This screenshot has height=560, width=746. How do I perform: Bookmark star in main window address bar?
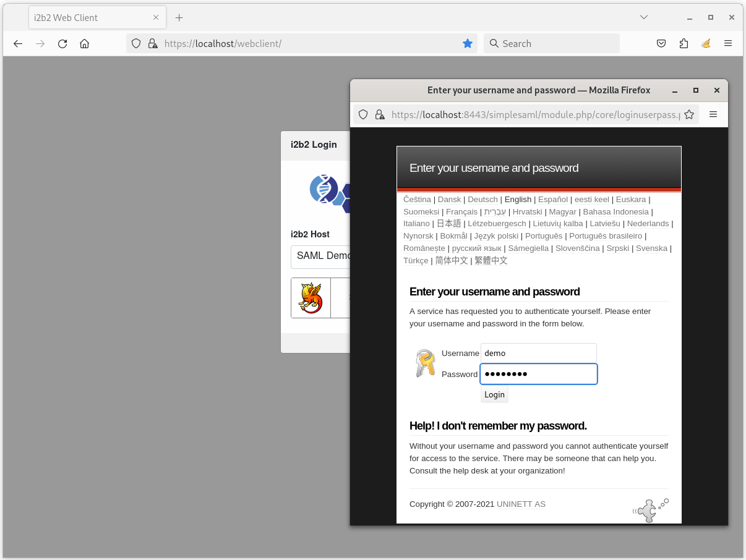point(468,43)
